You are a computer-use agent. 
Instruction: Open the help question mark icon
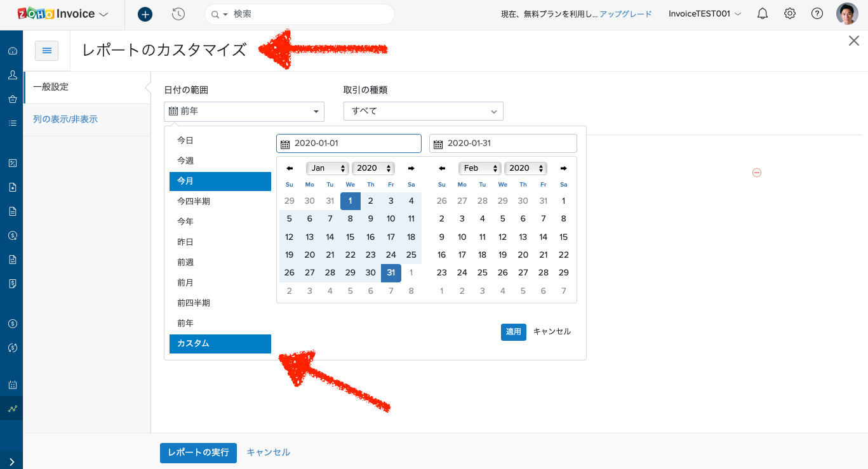817,13
